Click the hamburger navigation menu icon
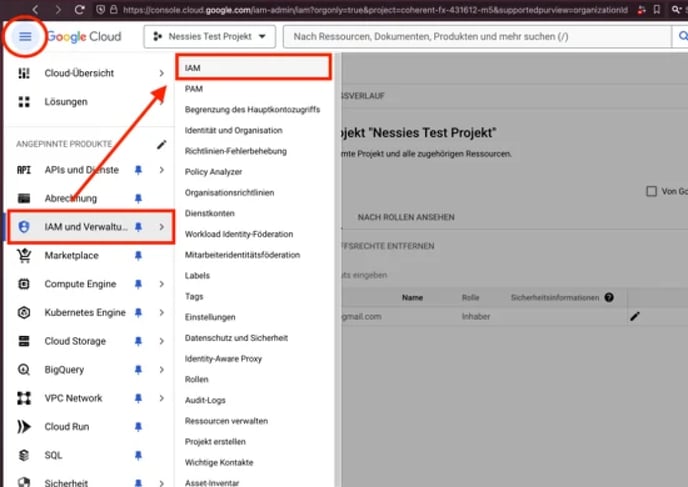 click(25, 37)
